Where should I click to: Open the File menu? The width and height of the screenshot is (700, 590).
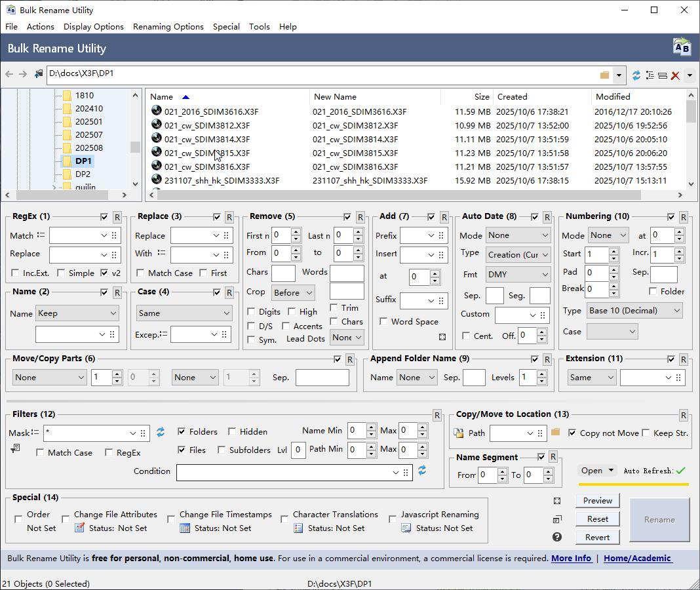pos(11,27)
